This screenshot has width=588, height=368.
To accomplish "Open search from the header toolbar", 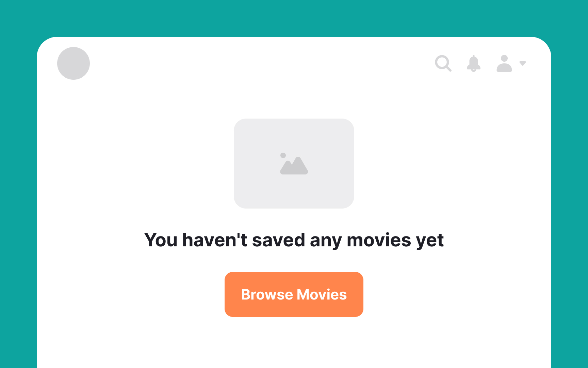I will [x=443, y=63].
